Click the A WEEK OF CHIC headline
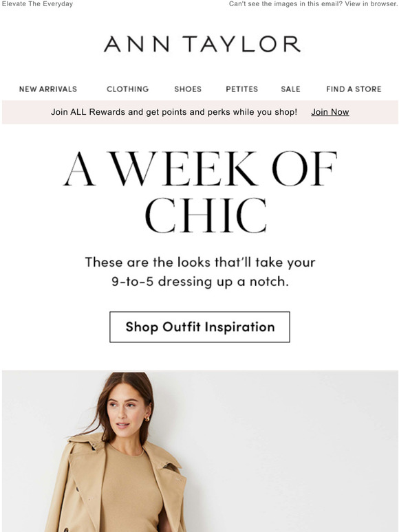Image resolution: width=399 pixels, height=532 pixels. (x=200, y=192)
